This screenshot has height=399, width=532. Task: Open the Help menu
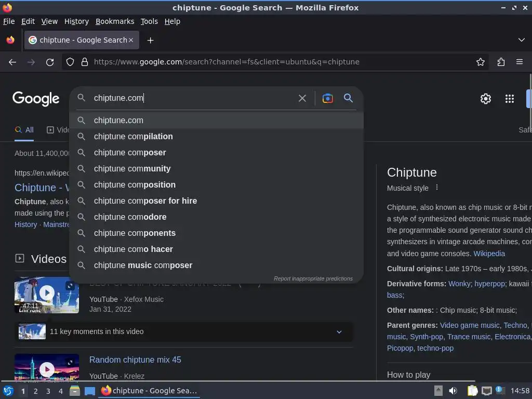pos(172,21)
